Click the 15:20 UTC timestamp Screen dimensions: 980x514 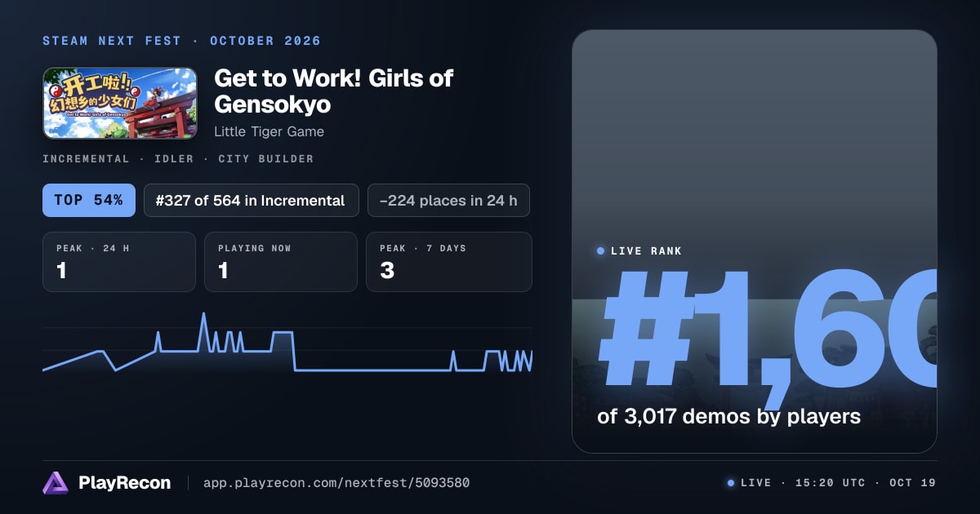831,483
